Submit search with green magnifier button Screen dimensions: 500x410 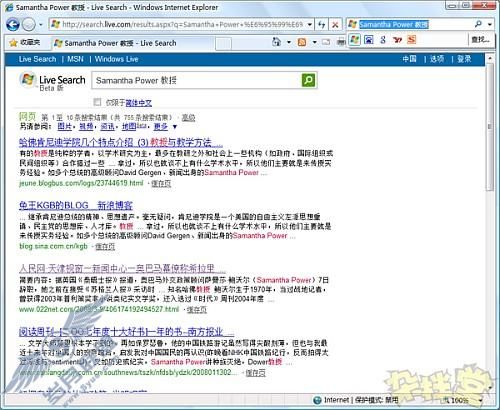click(x=308, y=80)
